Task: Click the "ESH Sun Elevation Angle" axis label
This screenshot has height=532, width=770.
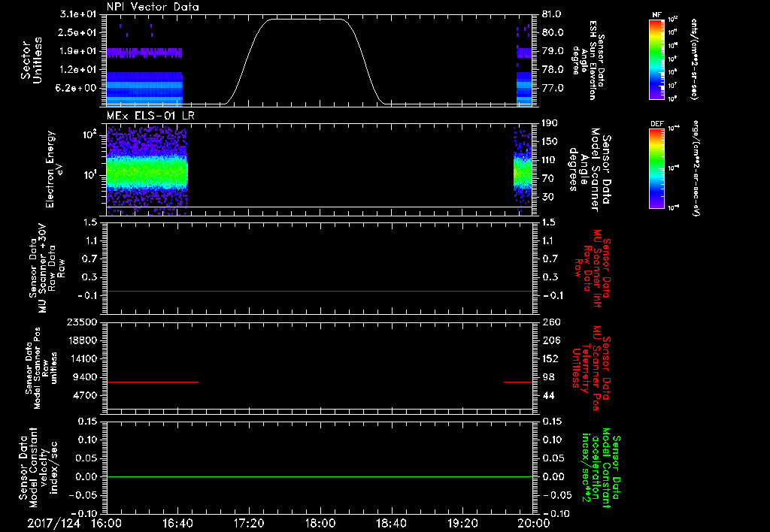Action: (x=588, y=60)
